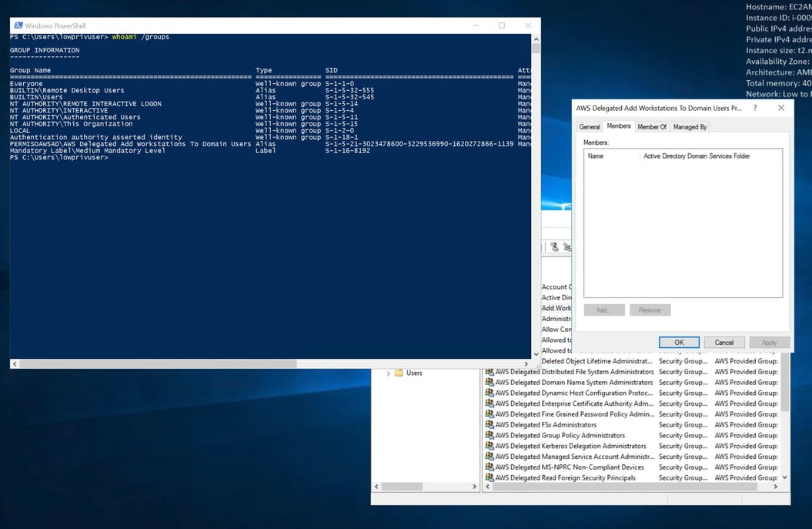
Task: Click the group list horizontal scrollbar left arrow
Action: pyautogui.click(x=487, y=487)
